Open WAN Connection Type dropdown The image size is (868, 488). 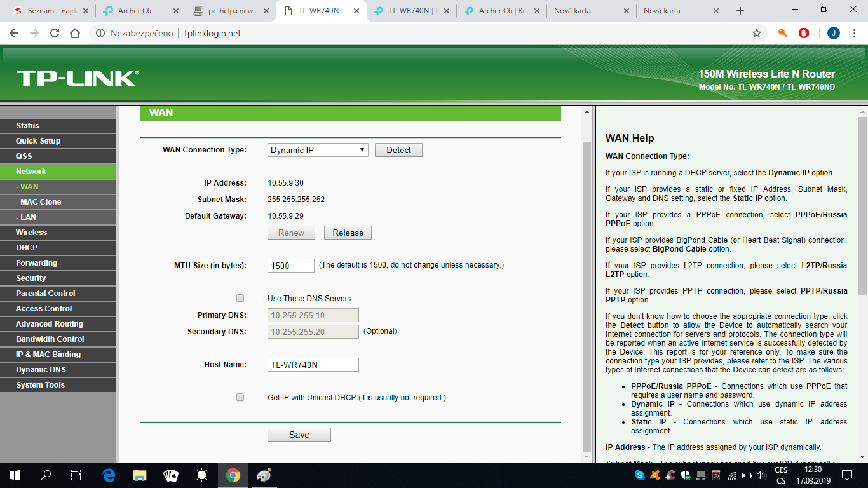(317, 150)
